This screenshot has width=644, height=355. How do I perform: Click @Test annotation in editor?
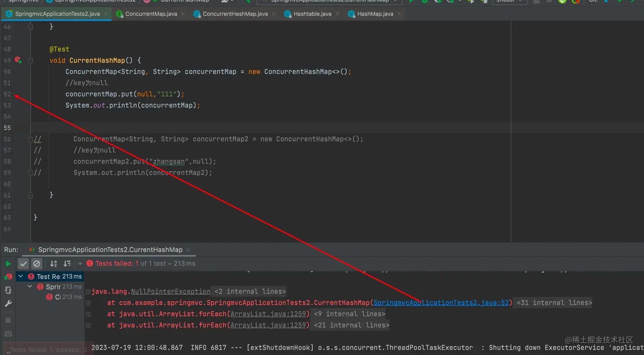pos(59,49)
